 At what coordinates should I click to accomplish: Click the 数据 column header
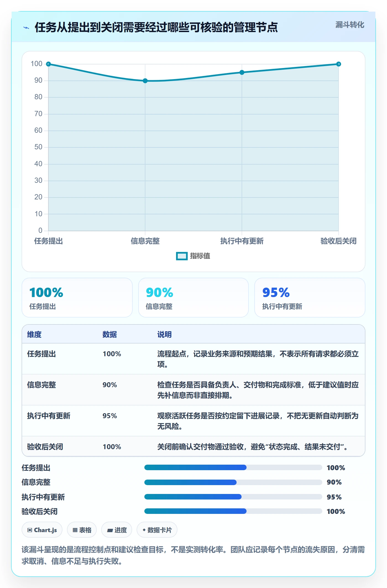coord(110,334)
